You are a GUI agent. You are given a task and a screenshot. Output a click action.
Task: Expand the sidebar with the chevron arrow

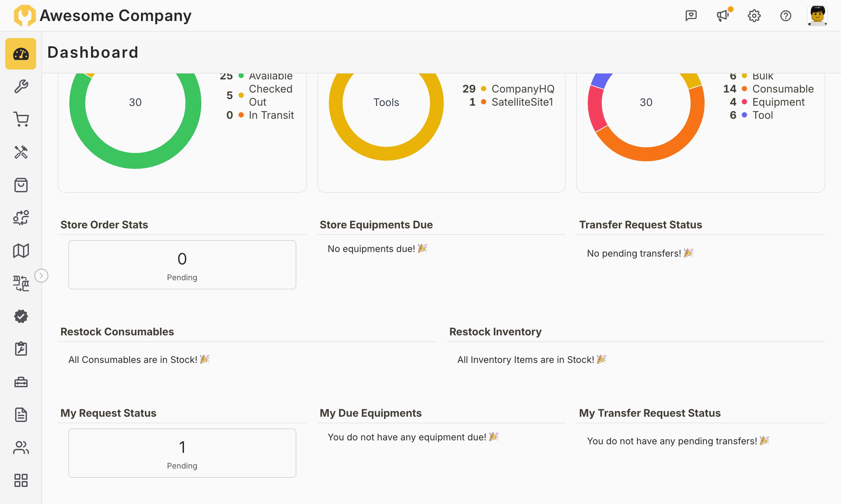click(x=41, y=275)
